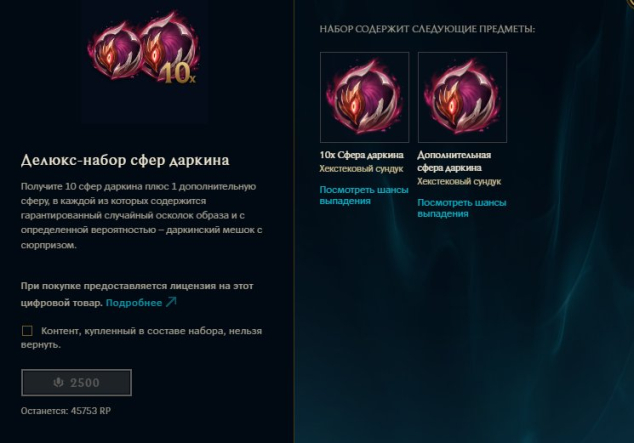Click the 'Останется: 45753 RP' balance text

click(x=66, y=411)
